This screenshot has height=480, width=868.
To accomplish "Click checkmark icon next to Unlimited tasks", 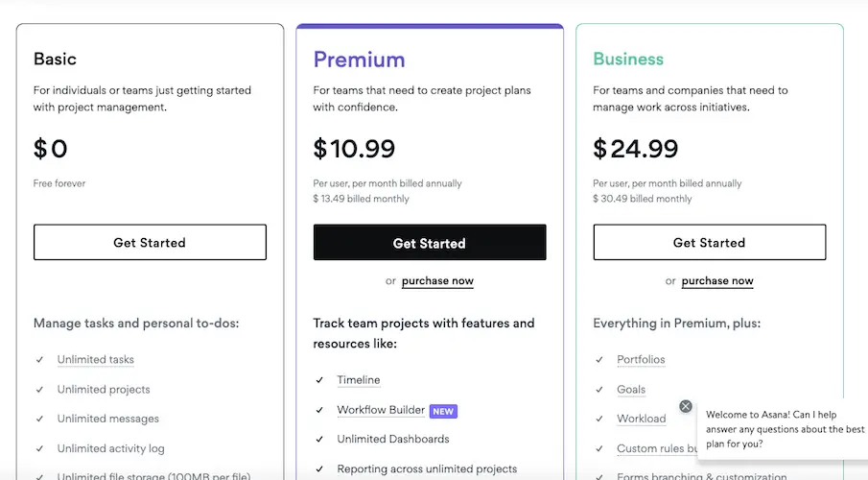I will click(x=39, y=360).
